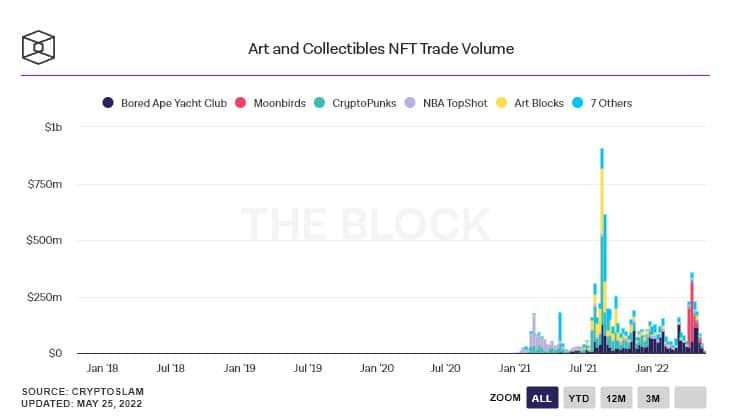Screen dimensions: 749x419
Task: Set zoom range to 12M
Action: point(616,398)
